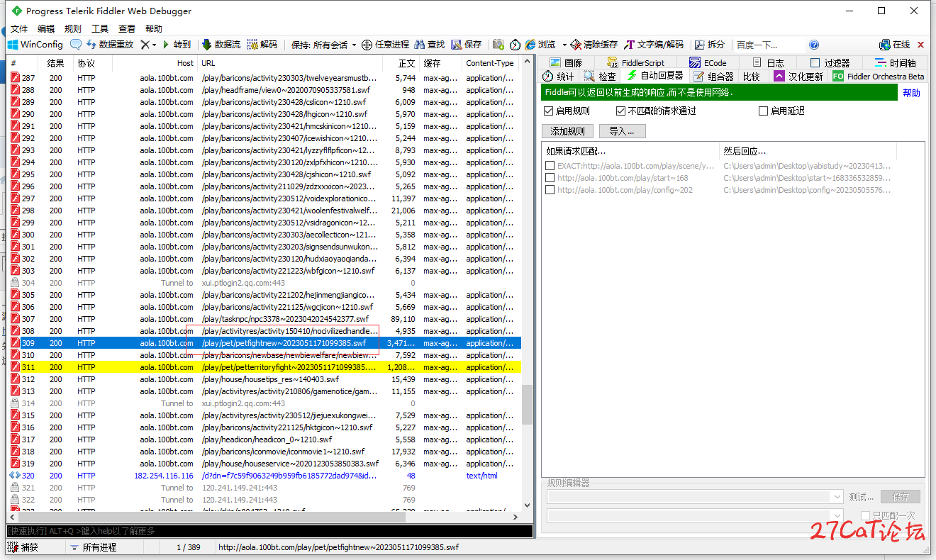Click the 解码 decode button
This screenshot has height=560, width=936.
point(262,44)
